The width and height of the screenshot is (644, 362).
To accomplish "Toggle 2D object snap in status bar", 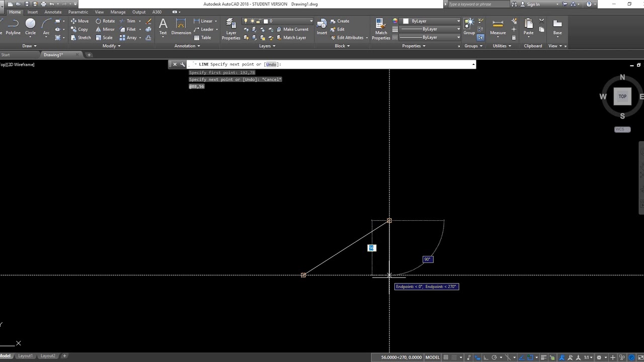I will pyautogui.click(x=530, y=357).
